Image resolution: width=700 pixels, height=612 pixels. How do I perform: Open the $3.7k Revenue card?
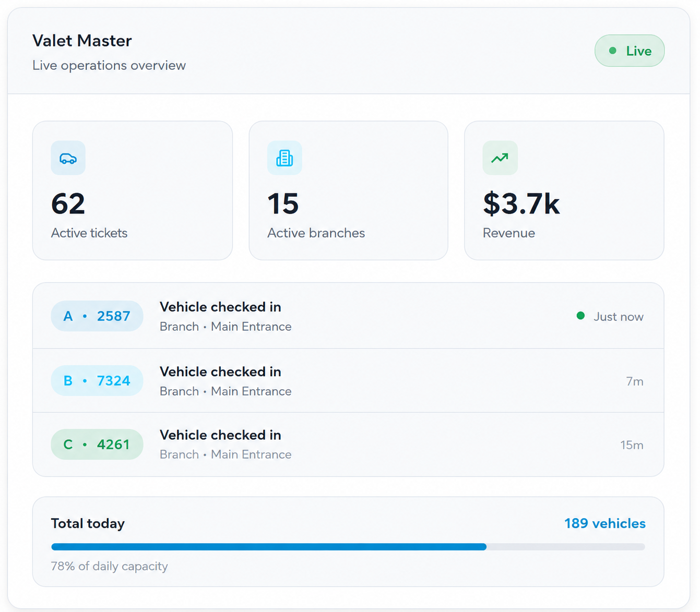point(564,190)
